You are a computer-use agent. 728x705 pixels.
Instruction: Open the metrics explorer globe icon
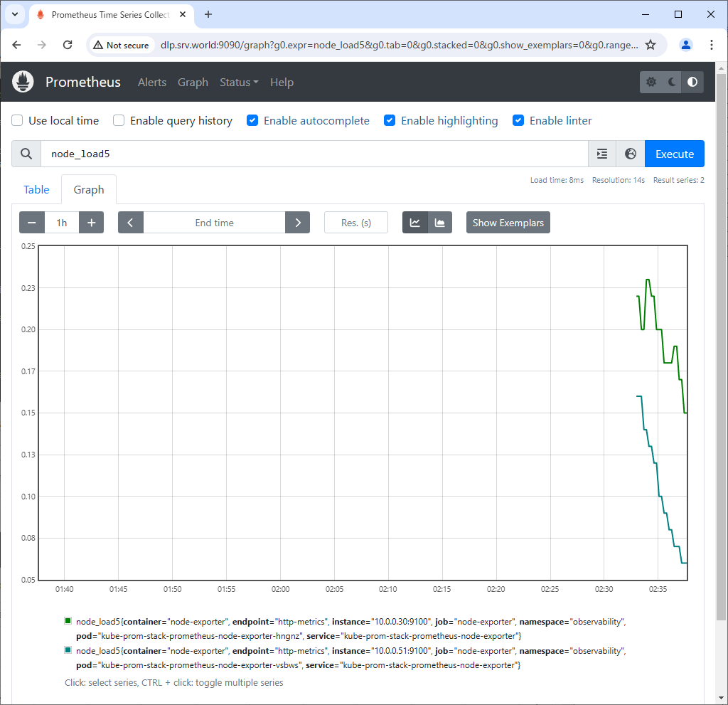[x=631, y=154]
